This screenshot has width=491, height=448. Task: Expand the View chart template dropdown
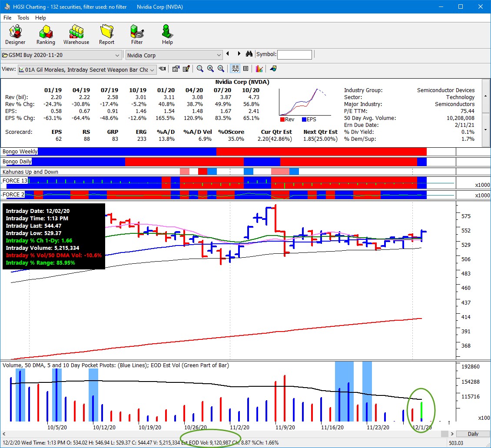[x=152, y=70]
